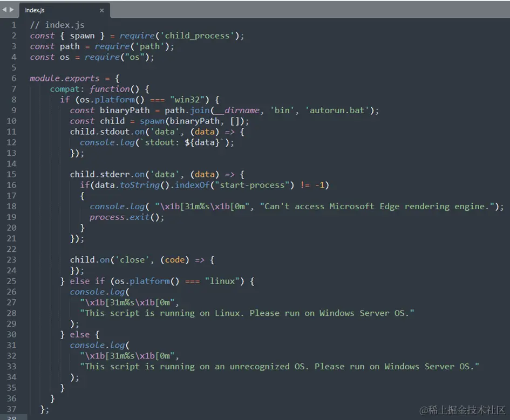Click 'spawn' in the destructuring import
510x420 pixels.
pos(82,36)
